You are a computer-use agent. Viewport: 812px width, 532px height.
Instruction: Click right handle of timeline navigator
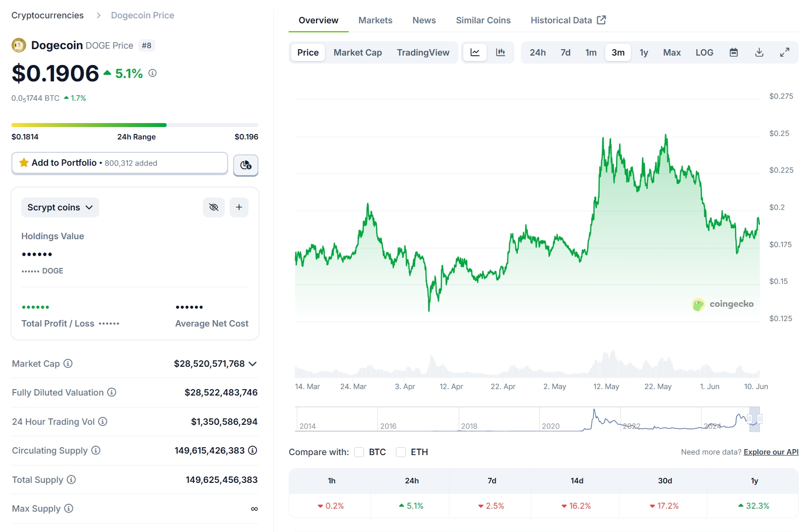[759, 419]
